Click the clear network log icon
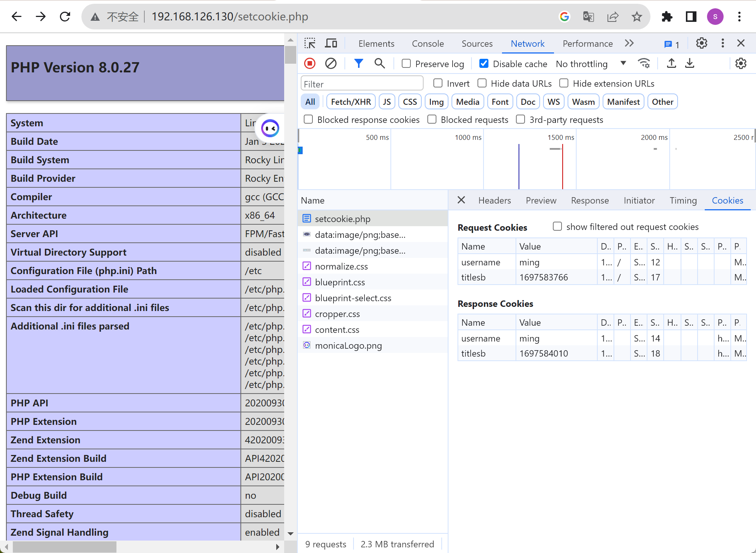756x553 pixels. point(331,63)
